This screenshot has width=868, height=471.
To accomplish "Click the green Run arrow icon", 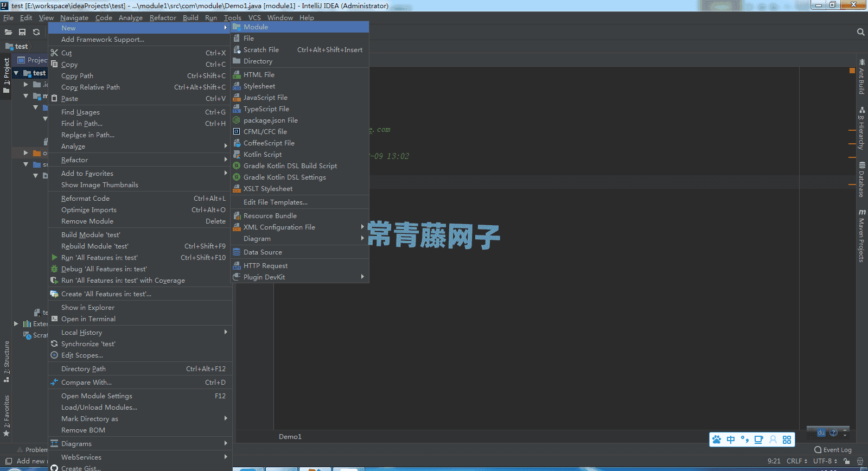I will pyautogui.click(x=54, y=257).
